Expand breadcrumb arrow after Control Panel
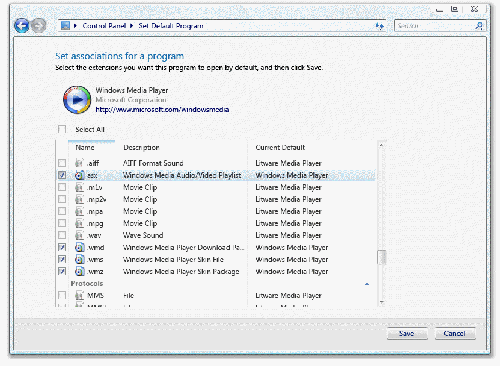 (132, 26)
